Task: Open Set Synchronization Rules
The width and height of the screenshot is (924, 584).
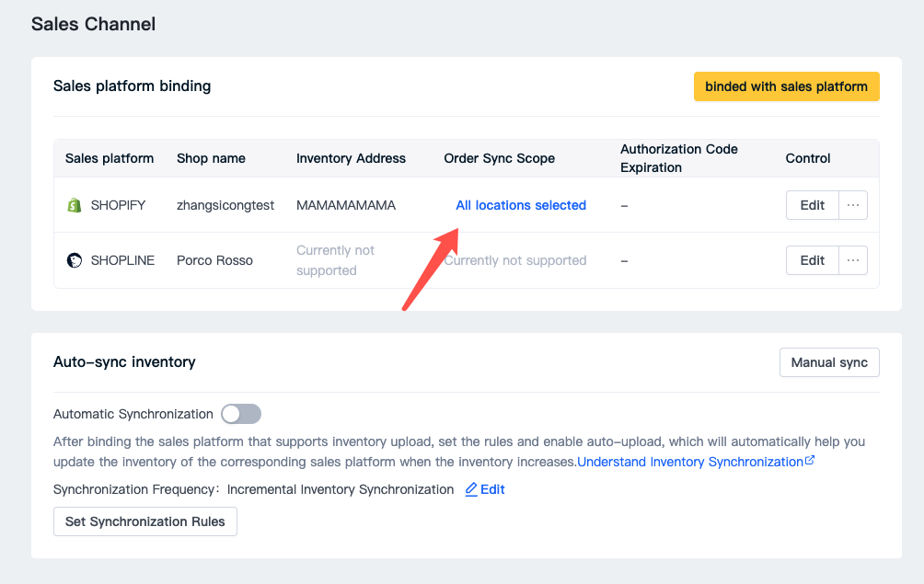Action: [x=145, y=521]
